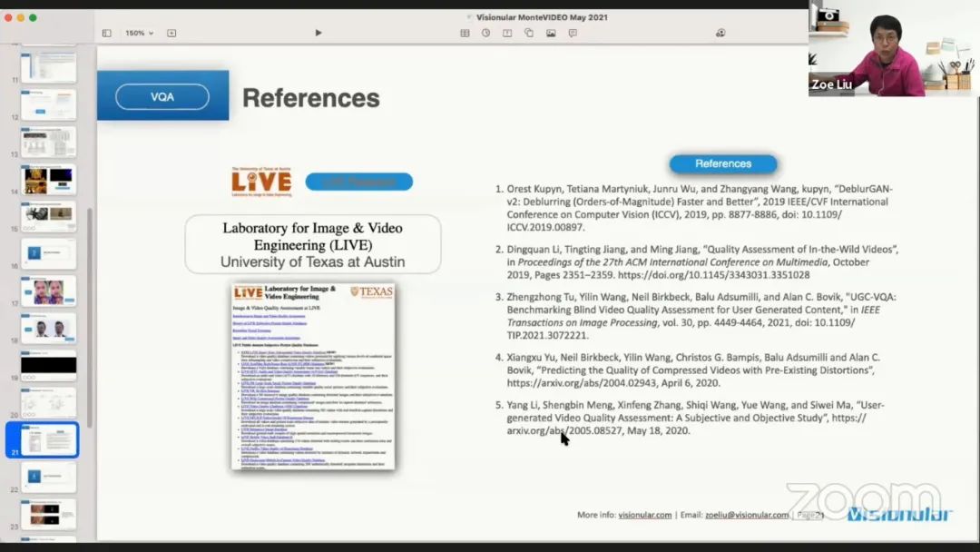The height and width of the screenshot is (552, 980).
Task: Click the visionular.com link in footer
Action: tap(645, 515)
